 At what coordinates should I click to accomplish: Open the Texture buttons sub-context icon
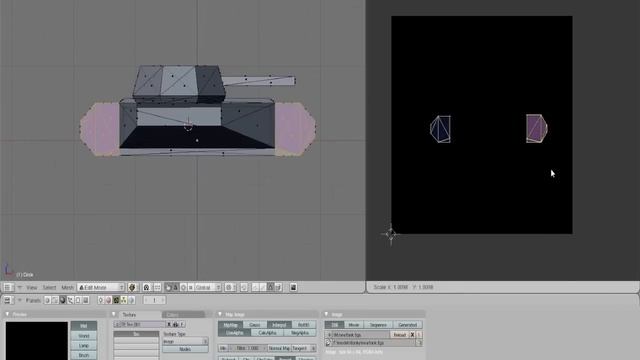tap(116, 300)
